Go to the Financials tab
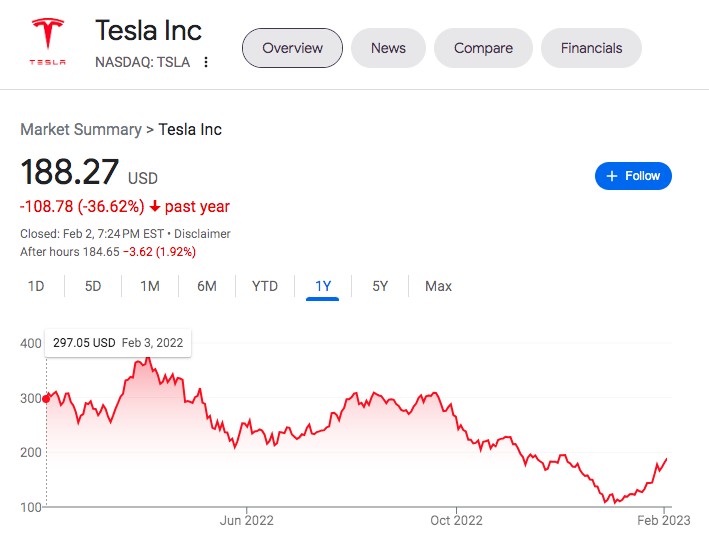 pyautogui.click(x=591, y=48)
